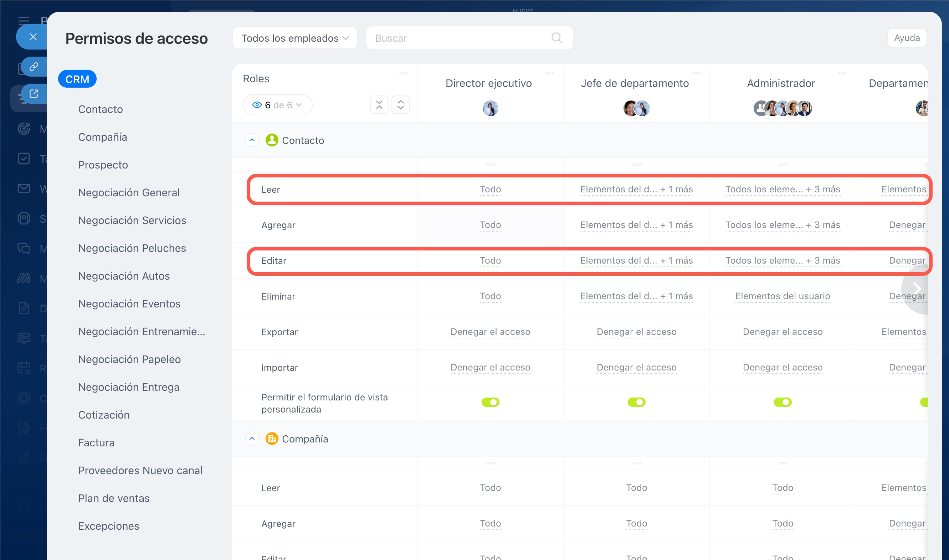949x560 pixels.
Task: Click the Ayuda button
Action: 906,38
